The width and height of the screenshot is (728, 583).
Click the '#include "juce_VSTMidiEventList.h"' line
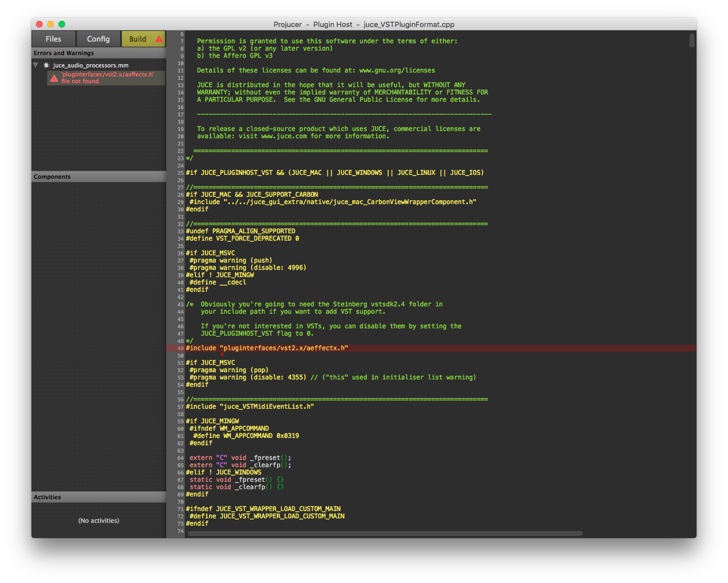point(250,406)
